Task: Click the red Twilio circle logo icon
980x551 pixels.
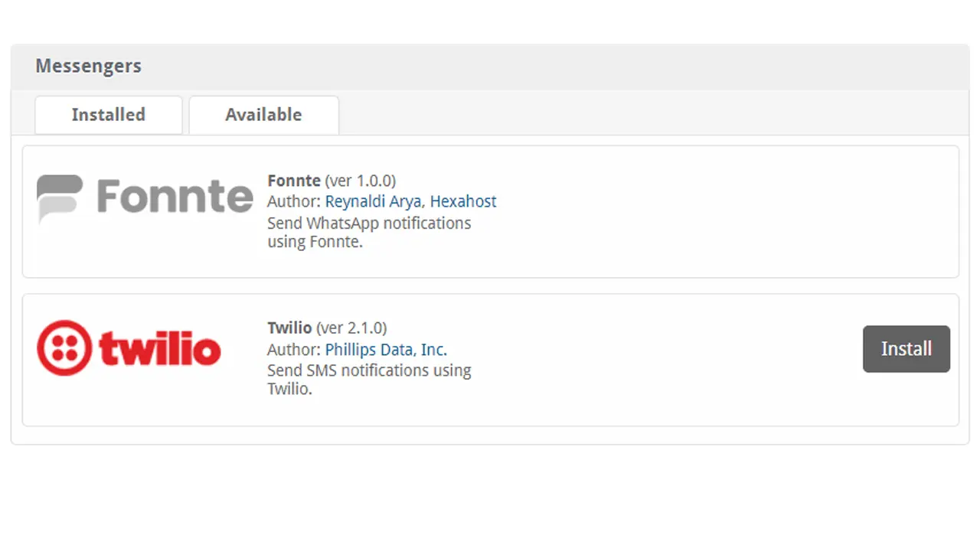Action: tap(64, 347)
